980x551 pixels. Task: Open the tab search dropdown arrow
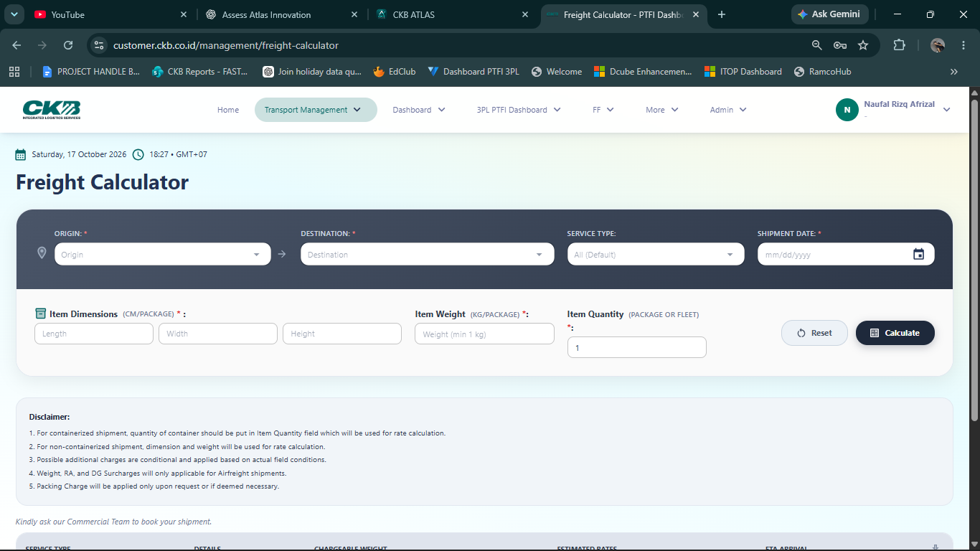pyautogui.click(x=14, y=14)
